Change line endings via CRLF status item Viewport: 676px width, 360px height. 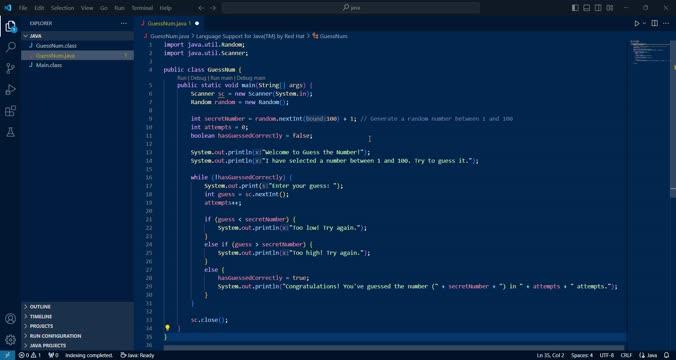click(626, 355)
